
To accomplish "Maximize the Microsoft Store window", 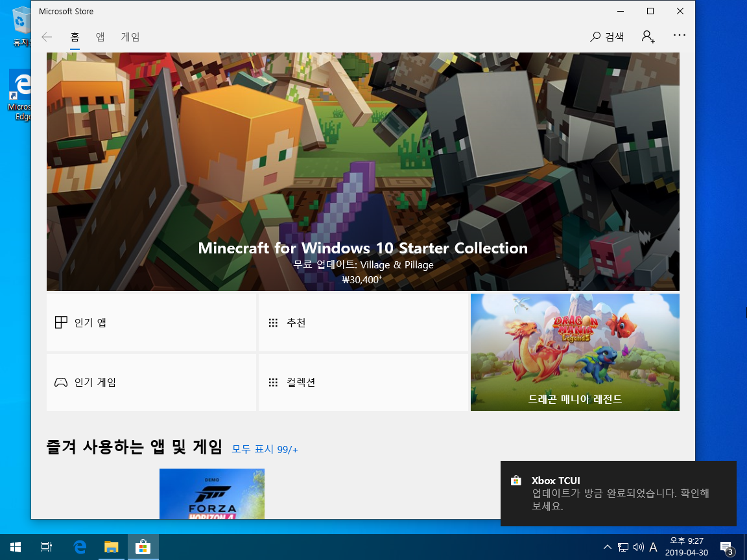I will (x=650, y=11).
